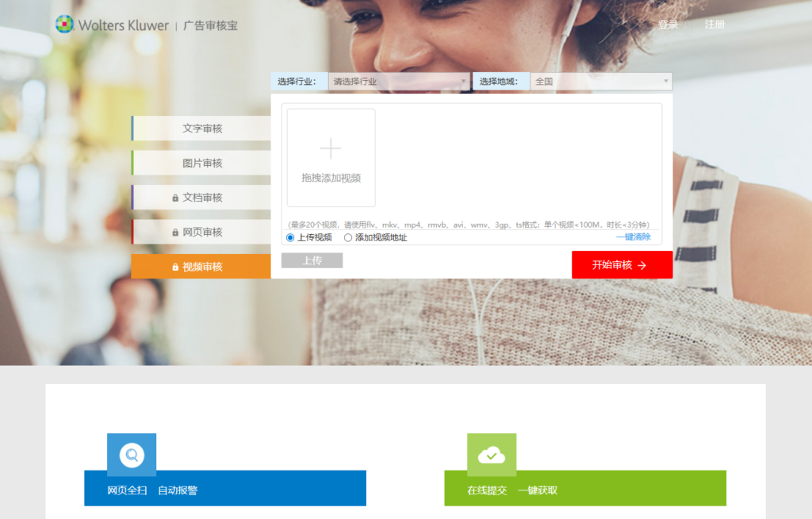Viewport: 812px width, 519px height.
Task: Open the 请选择行业 industry dropdown
Action: click(x=400, y=81)
